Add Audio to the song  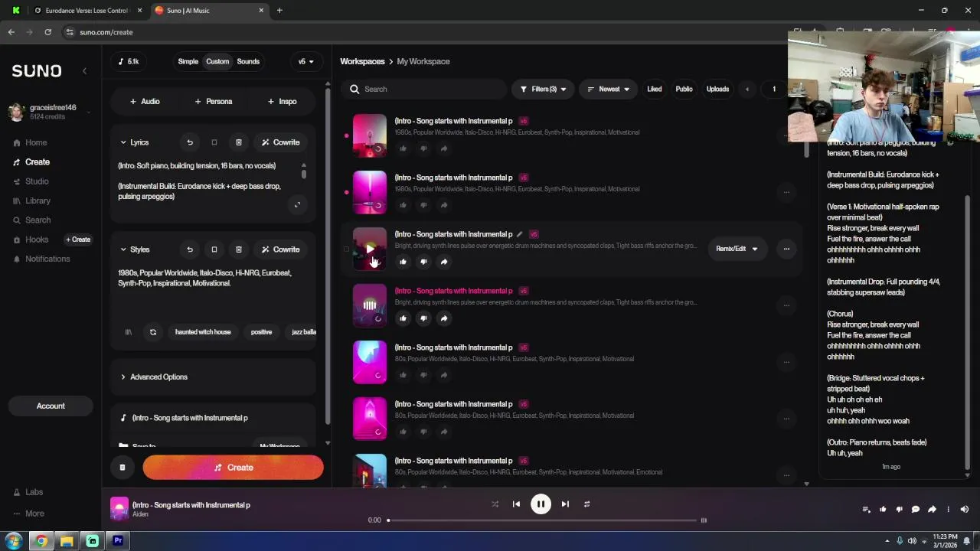[145, 101]
